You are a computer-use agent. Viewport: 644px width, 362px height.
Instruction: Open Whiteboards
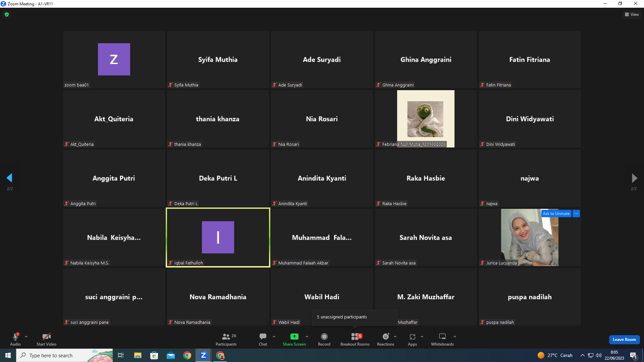pos(442,339)
